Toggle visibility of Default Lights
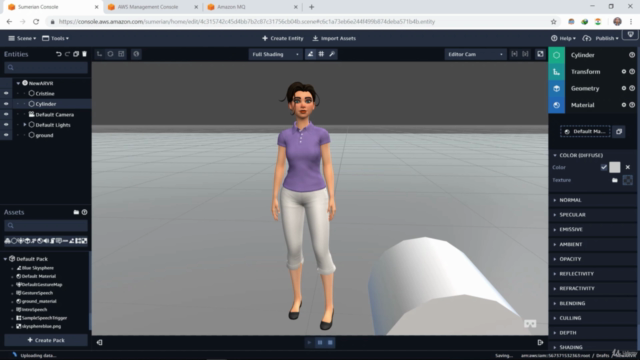The height and width of the screenshot is (360, 640). point(6,124)
